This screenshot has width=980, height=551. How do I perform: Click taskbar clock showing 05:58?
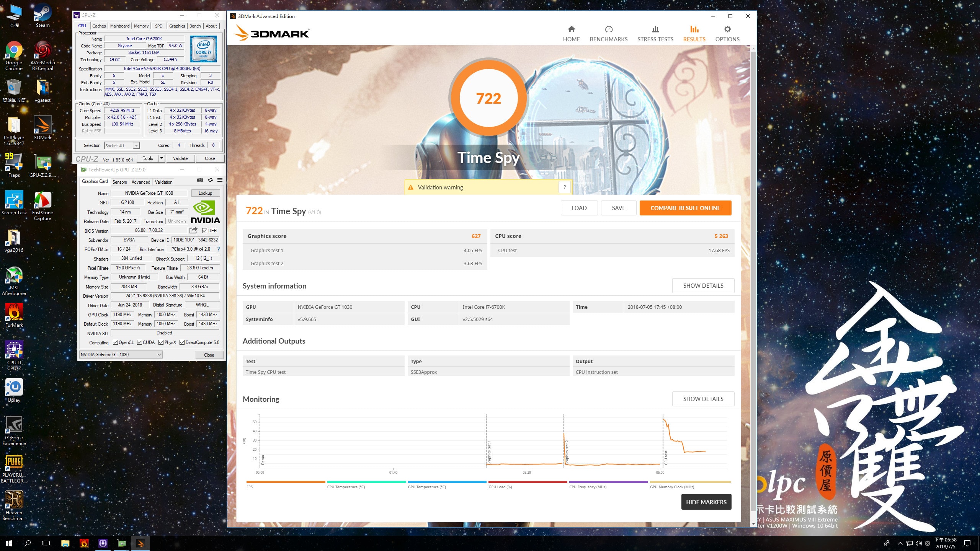pos(946,543)
